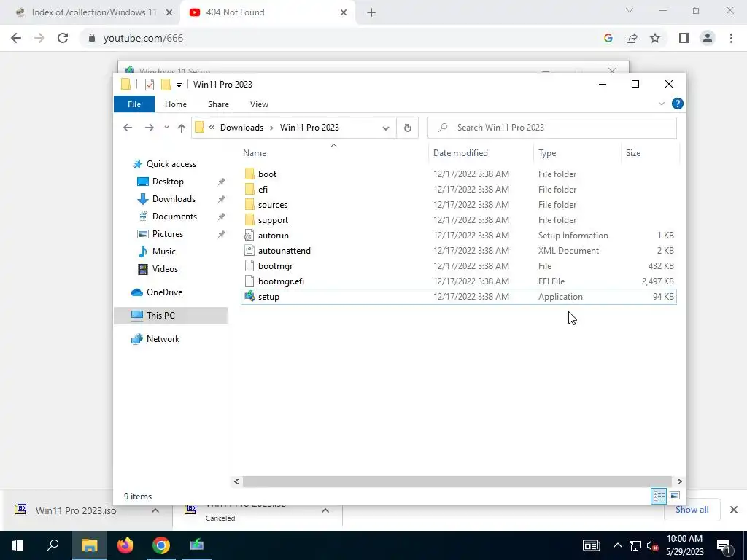The height and width of the screenshot is (560, 747).
Task: Toggle Chrome side panel icon
Action: point(684,38)
